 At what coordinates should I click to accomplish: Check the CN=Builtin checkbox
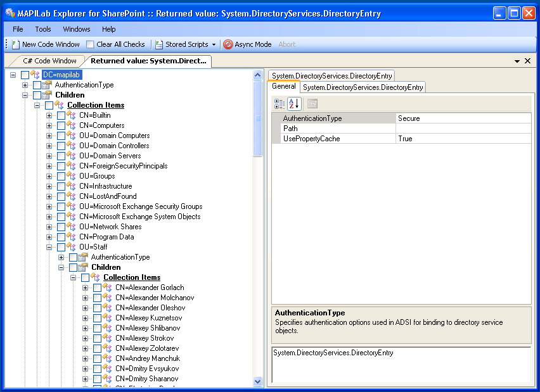(61, 115)
